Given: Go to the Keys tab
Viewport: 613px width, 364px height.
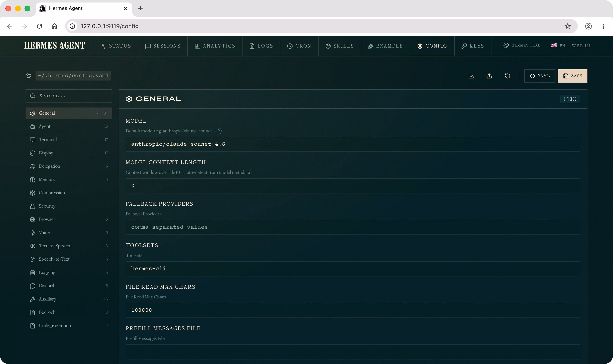Looking at the screenshot, I should click(x=473, y=46).
